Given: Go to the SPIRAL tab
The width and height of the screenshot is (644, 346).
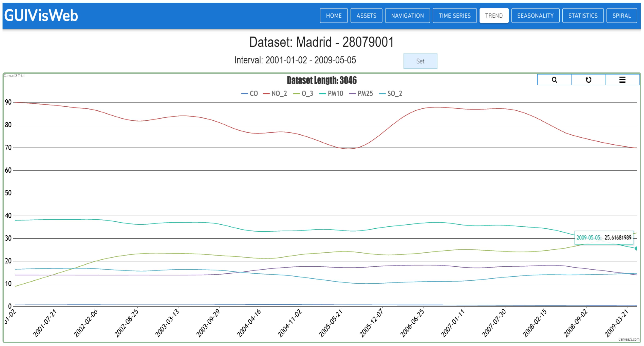Looking at the screenshot, I should coord(621,15).
